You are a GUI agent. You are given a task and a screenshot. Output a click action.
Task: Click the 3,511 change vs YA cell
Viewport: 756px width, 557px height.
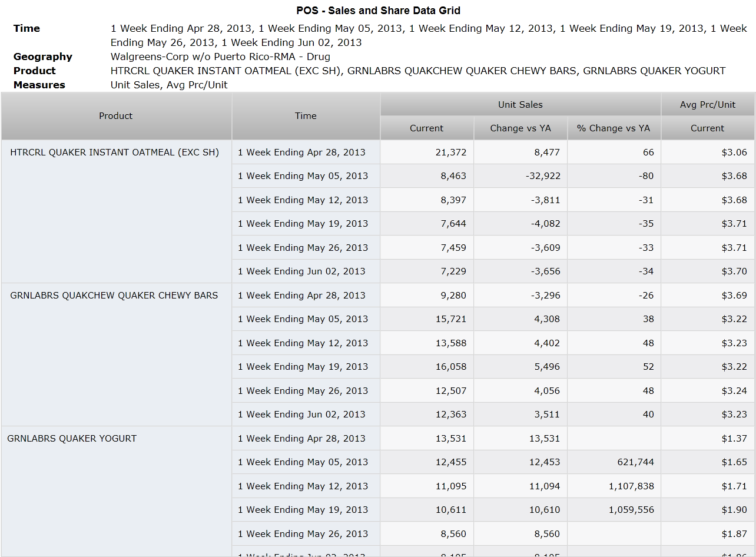[520, 415]
